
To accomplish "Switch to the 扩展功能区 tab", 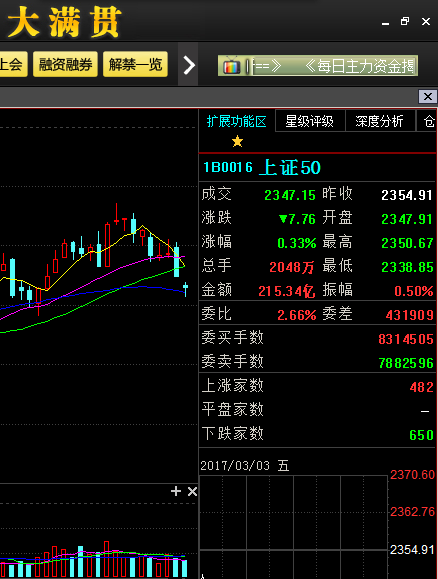I will [237, 121].
